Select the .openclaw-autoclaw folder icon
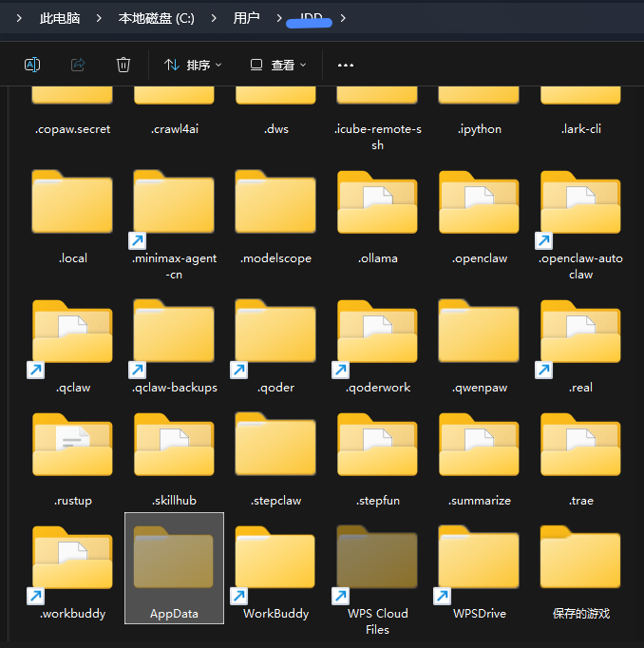 580,201
